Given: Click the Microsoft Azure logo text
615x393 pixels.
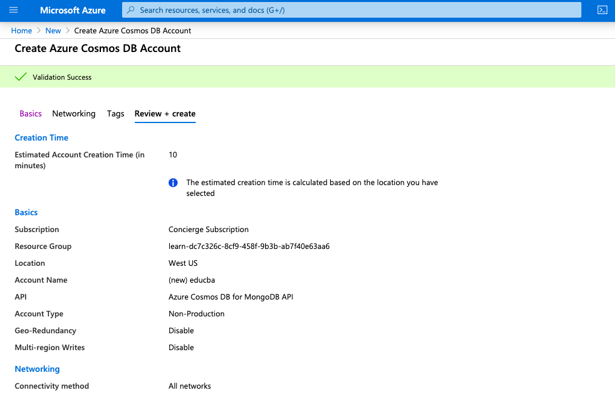Looking at the screenshot, I should [x=73, y=10].
